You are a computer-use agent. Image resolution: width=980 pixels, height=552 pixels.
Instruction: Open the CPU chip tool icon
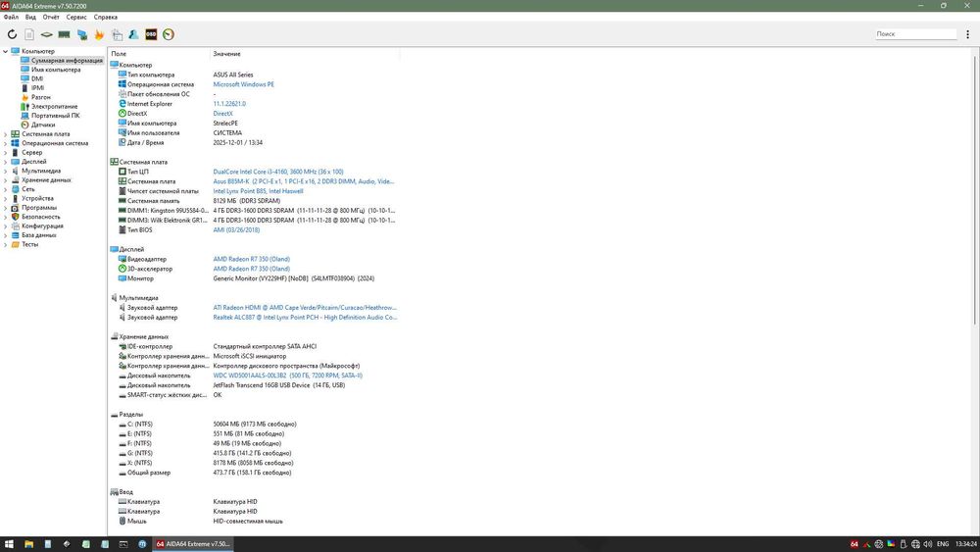coord(47,34)
